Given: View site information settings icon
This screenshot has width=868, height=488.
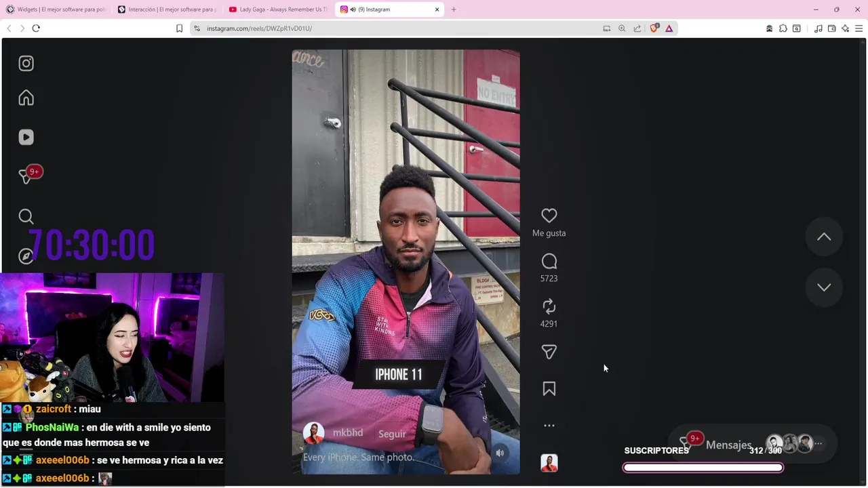Looking at the screenshot, I should [197, 28].
